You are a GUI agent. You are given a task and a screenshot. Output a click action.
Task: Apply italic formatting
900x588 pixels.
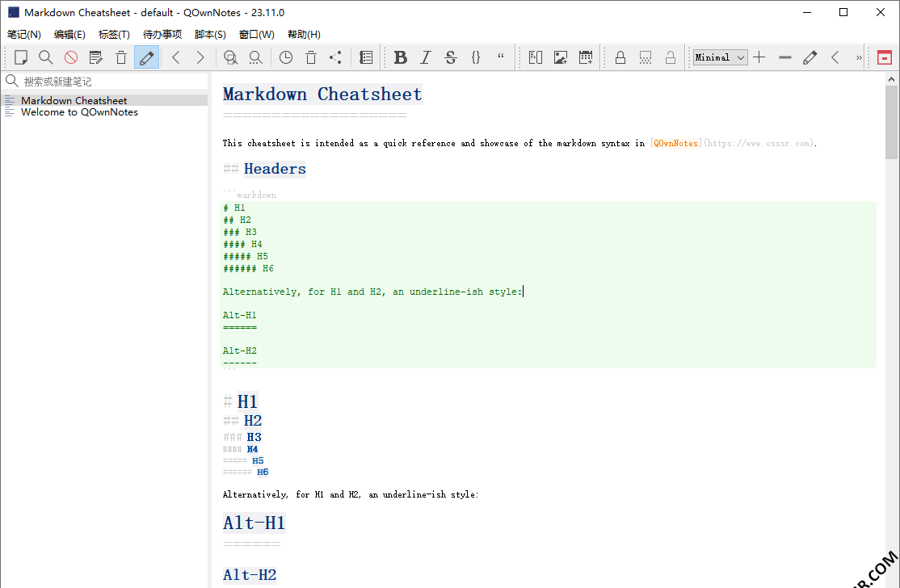425,57
